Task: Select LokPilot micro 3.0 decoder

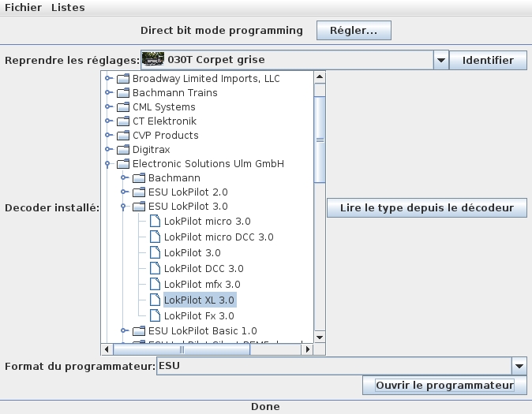Action: [208, 222]
